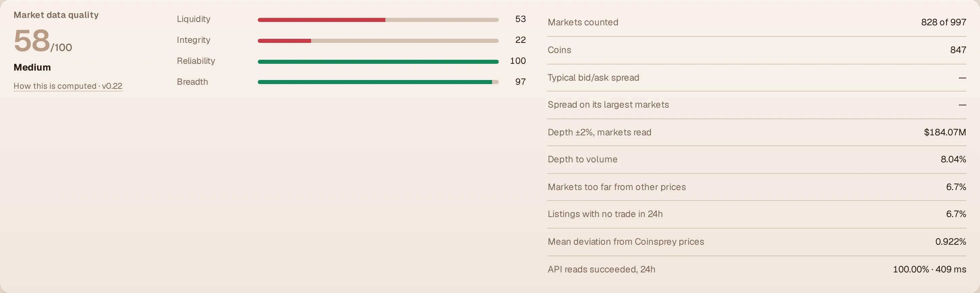Click the dash value for Spread on largest markets
This screenshot has width=980, height=293.
point(962,105)
